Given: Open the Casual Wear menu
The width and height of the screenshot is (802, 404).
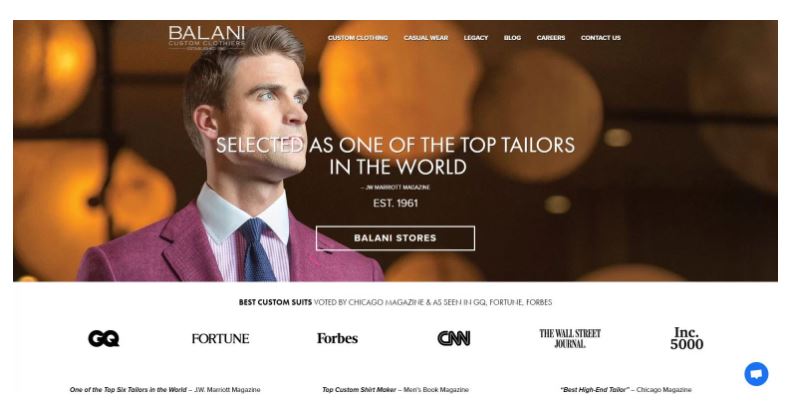Looking at the screenshot, I should click(x=426, y=38).
